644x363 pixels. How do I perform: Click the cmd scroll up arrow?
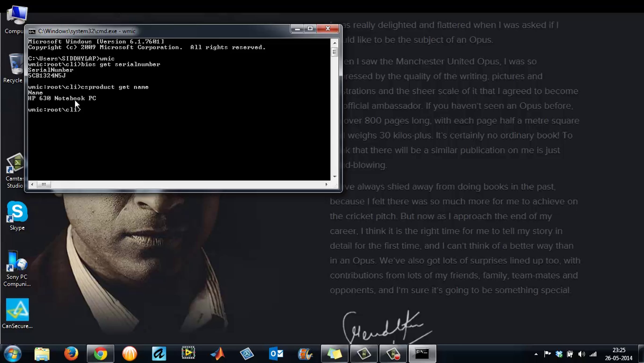click(335, 43)
